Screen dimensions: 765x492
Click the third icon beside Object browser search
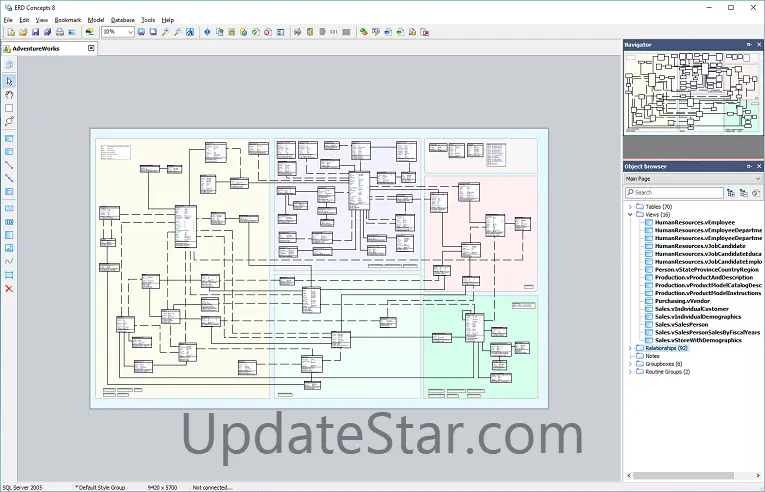[756, 193]
